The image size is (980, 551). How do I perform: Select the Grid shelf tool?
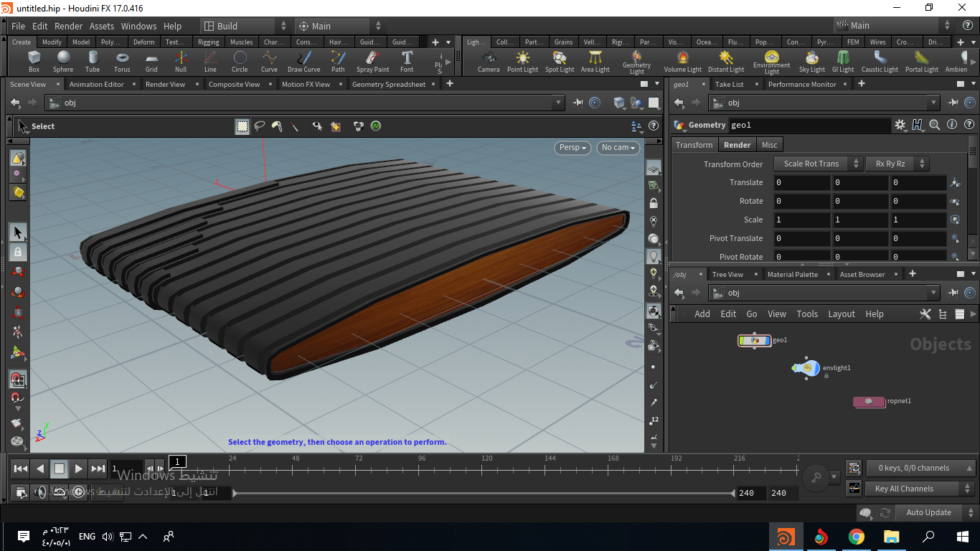tap(151, 61)
